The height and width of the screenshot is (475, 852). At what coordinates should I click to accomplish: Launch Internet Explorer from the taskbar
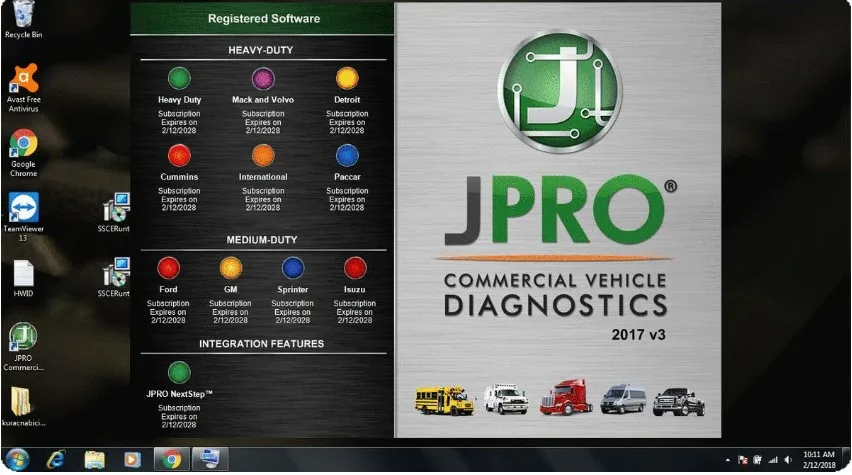coord(56,460)
